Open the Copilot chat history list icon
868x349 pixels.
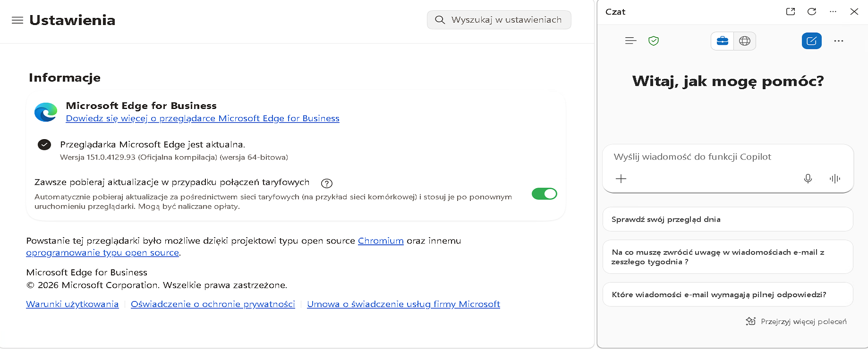tap(631, 41)
